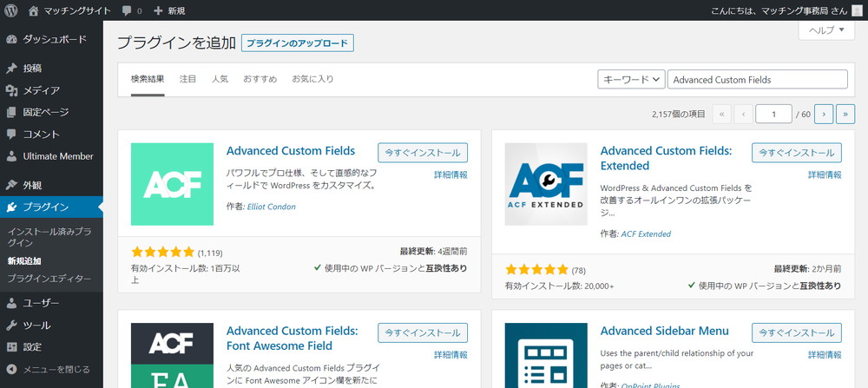Click 有効インストール数: 20,000+ text
Viewport: 868px width, 388px height.
(x=559, y=286)
